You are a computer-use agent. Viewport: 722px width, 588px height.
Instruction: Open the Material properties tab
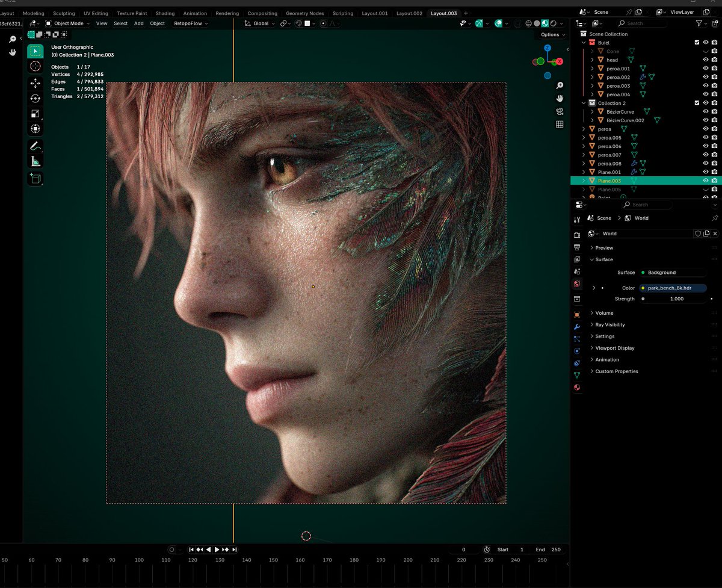[x=577, y=388]
